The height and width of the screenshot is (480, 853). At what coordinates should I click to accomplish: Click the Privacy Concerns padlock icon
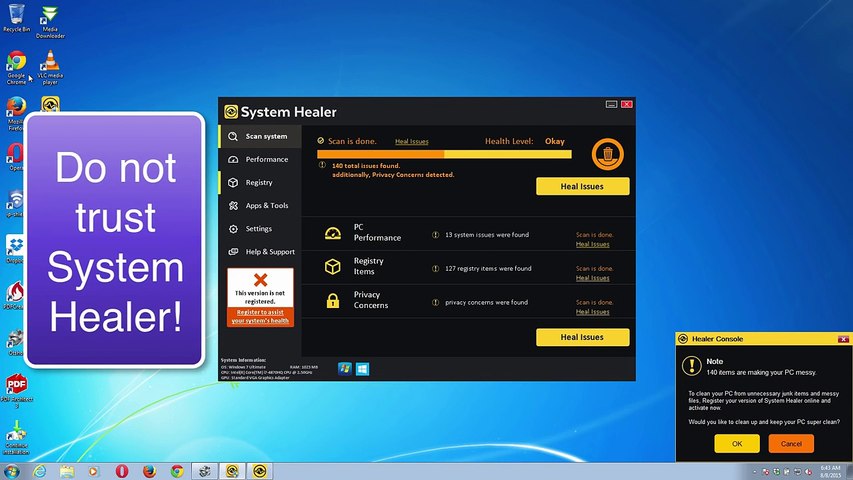point(332,300)
